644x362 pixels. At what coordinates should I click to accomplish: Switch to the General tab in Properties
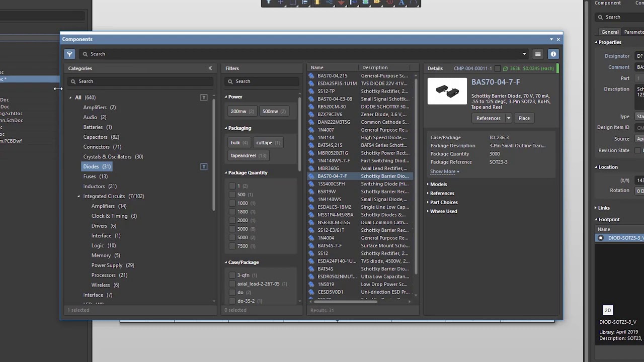610,32
